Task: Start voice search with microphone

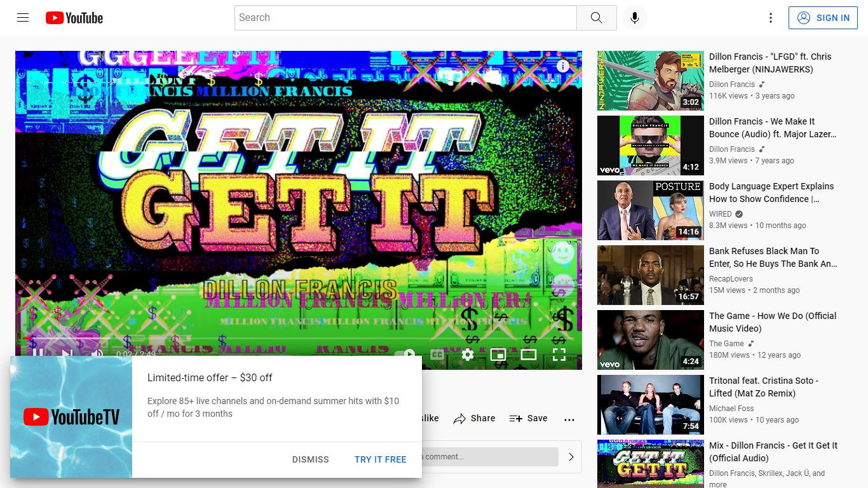Action: click(x=634, y=18)
